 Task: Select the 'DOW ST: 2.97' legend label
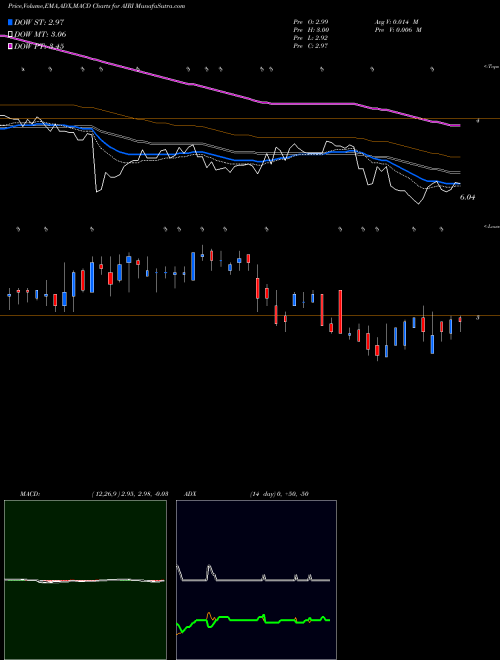click(x=39, y=22)
